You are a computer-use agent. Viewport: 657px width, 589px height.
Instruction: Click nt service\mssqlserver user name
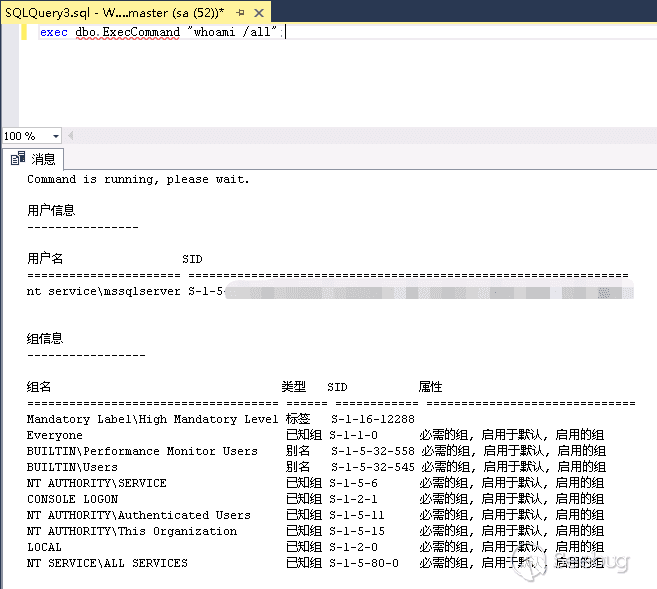(x=103, y=291)
